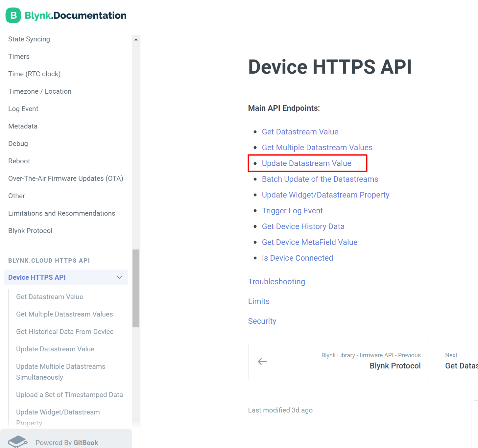Click Update Widget/Datastream Property content link
This screenshot has height=448, width=478.
(326, 195)
